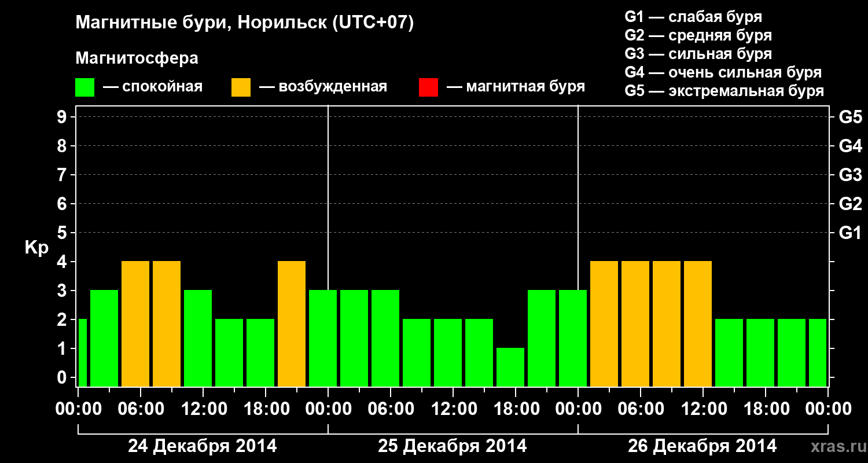Click legend label '— возбужденная'
Image resolution: width=868 pixels, height=463 pixels.
tap(323, 87)
